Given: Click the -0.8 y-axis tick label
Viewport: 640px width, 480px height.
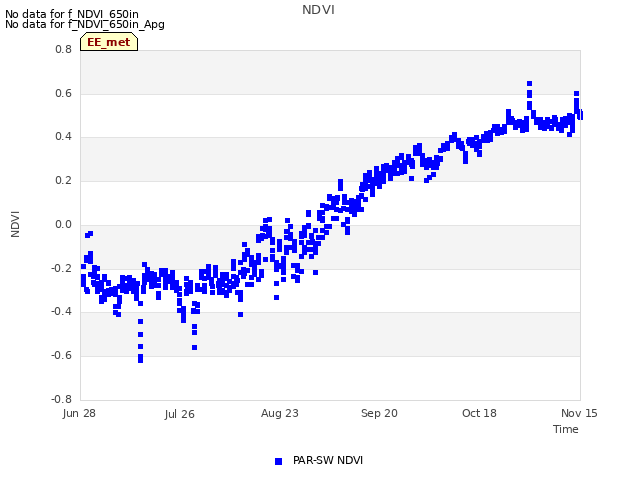Looking at the screenshot, I should (x=61, y=399).
